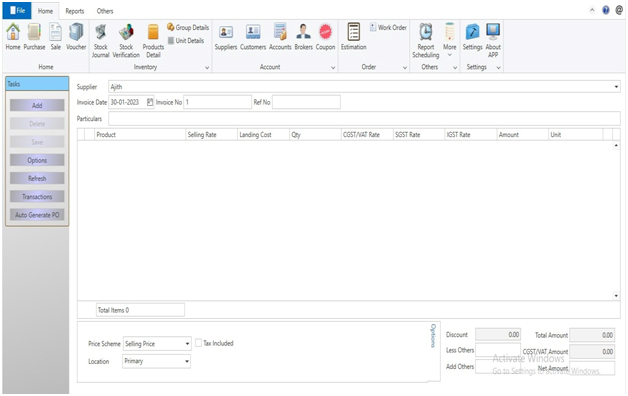Open the Price Scheme dropdown
The width and height of the screenshot is (628, 396).
pos(187,344)
